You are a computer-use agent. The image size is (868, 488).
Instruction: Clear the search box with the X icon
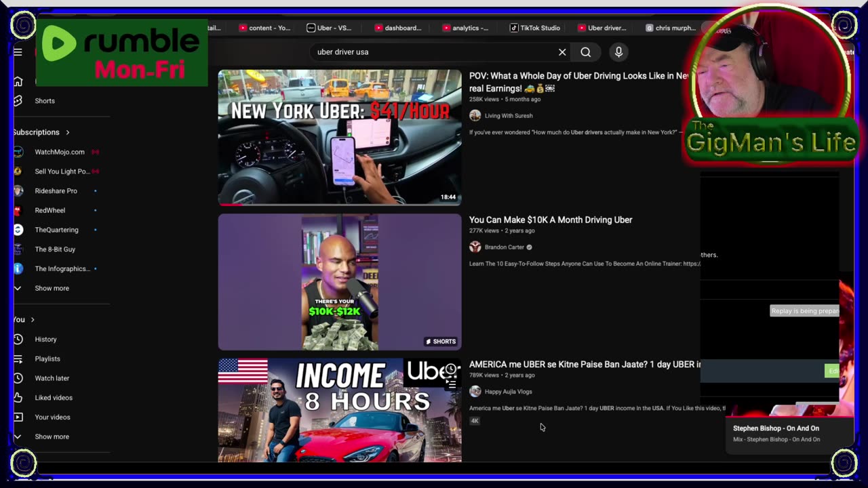tap(562, 52)
